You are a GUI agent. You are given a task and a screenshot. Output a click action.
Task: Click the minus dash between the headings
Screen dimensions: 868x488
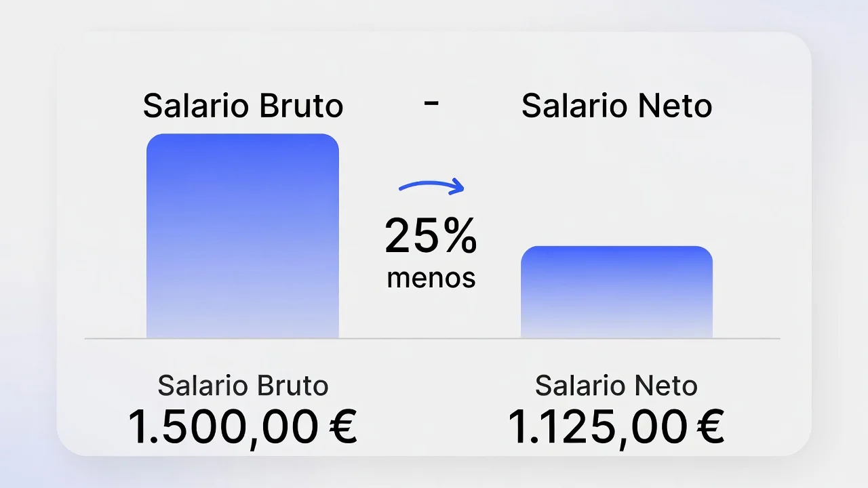pyautogui.click(x=431, y=104)
